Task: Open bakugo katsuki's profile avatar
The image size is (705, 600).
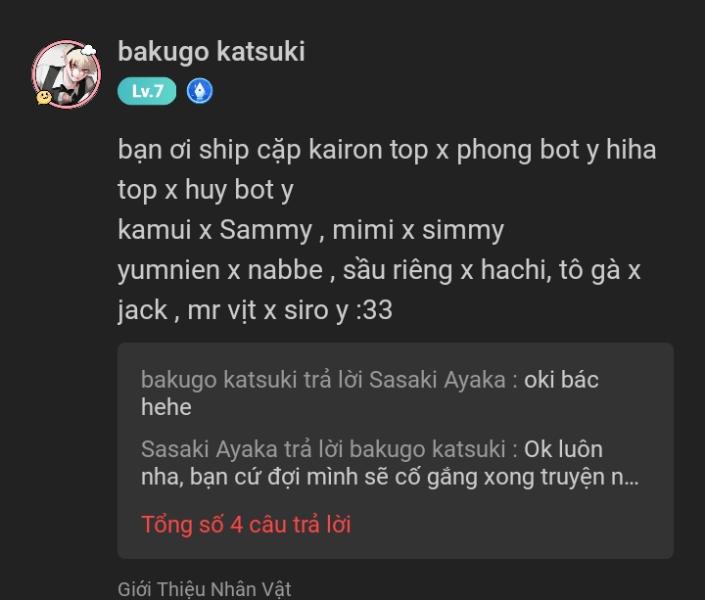Action: [67, 74]
